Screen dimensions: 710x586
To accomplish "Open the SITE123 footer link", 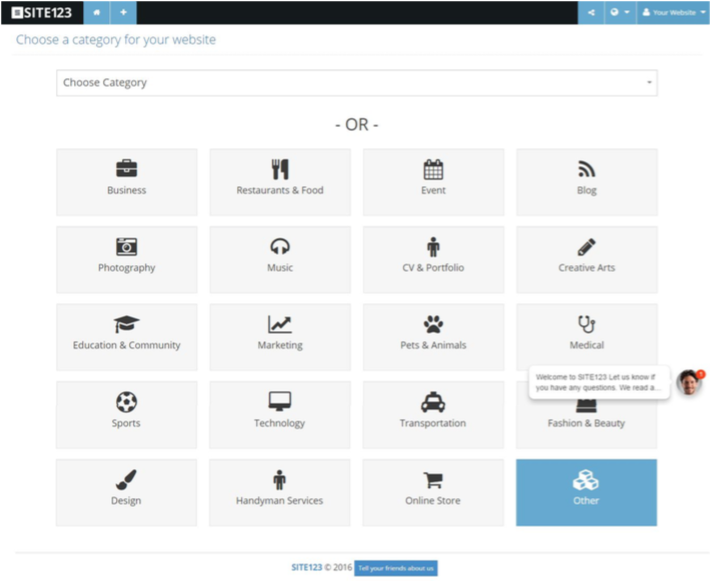I will click(307, 567).
